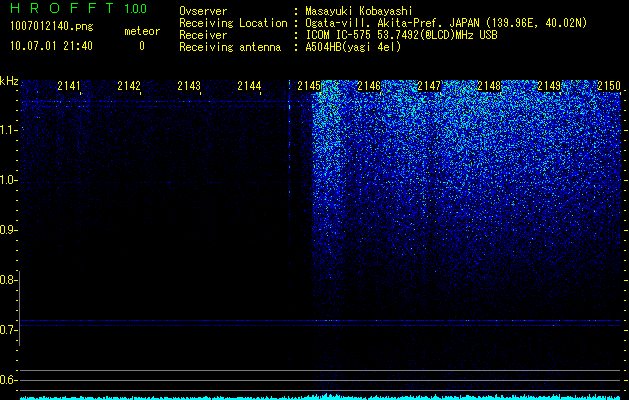The width and height of the screenshot is (629, 400).
Task: Click the 1.1 kHz axis label
Action: pyautogui.click(x=7, y=130)
